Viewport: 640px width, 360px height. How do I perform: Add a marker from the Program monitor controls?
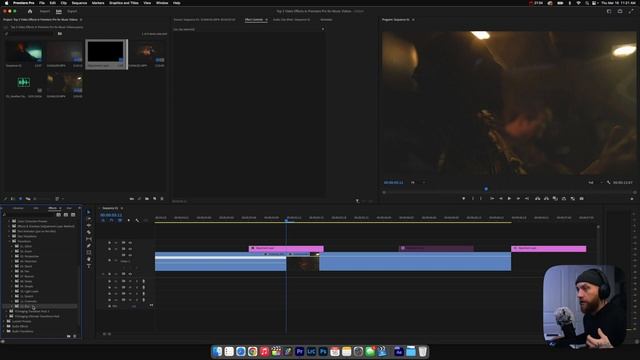463,199
